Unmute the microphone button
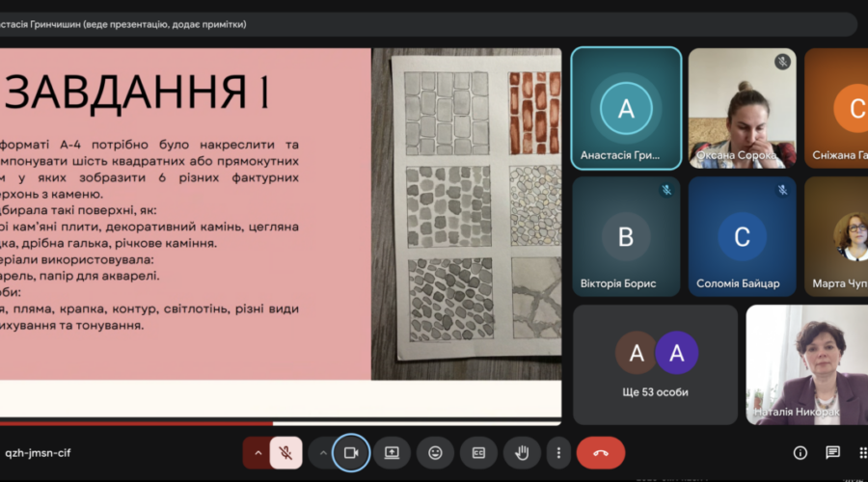 [x=285, y=453]
